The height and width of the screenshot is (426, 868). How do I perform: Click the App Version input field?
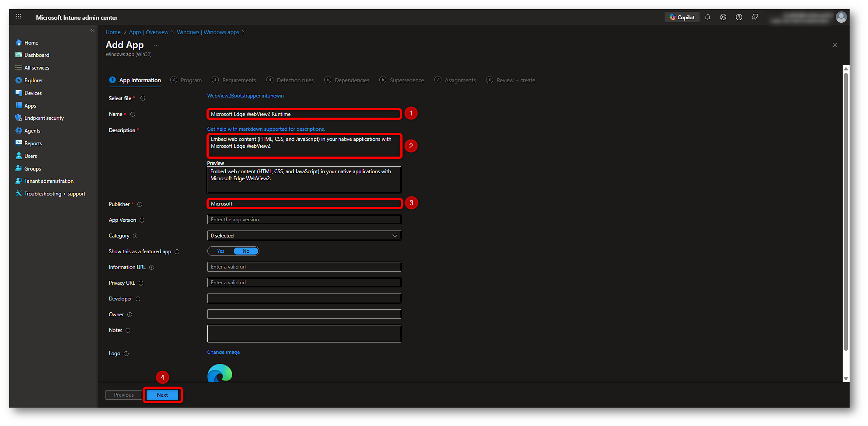tap(304, 220)
